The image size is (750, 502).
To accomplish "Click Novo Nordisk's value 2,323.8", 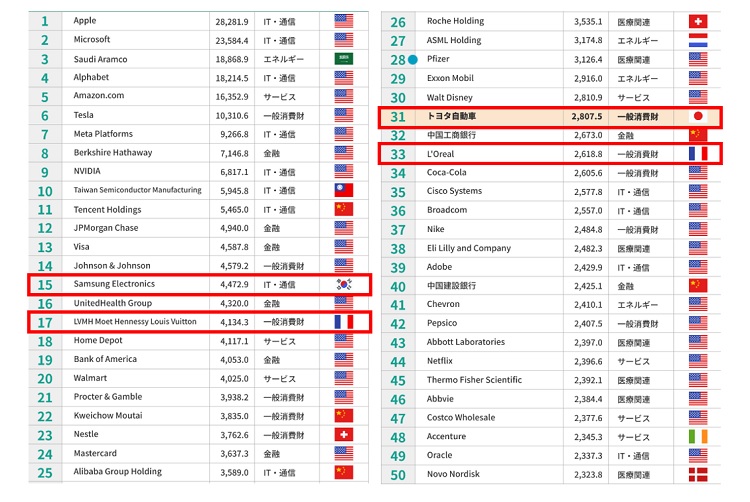I will point(588,475).
